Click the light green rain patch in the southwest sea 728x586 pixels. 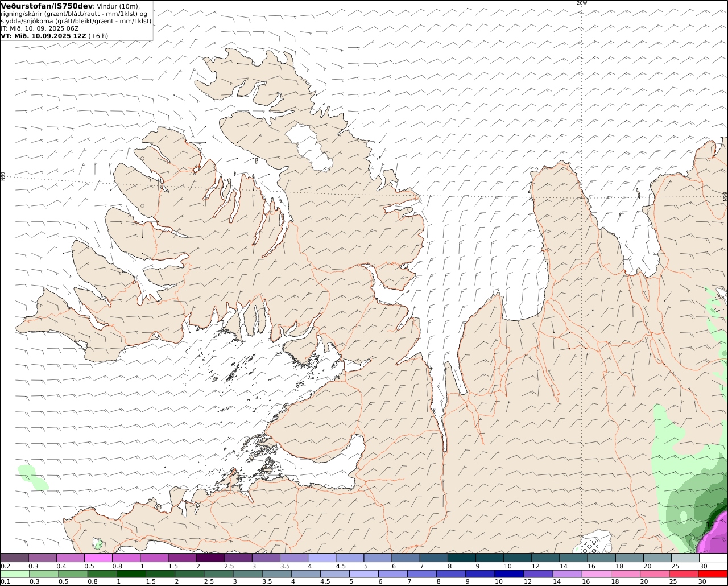[32, 477]
